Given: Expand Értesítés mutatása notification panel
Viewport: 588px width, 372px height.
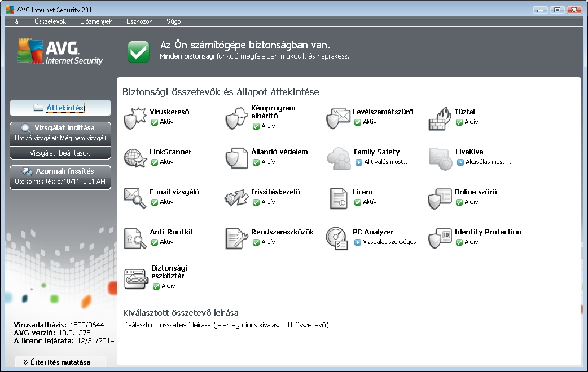Looking at the screenshot, I should point(60,362).
